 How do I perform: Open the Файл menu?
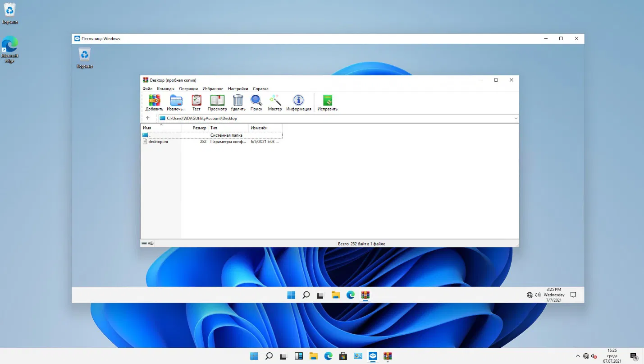pos(147,89)
